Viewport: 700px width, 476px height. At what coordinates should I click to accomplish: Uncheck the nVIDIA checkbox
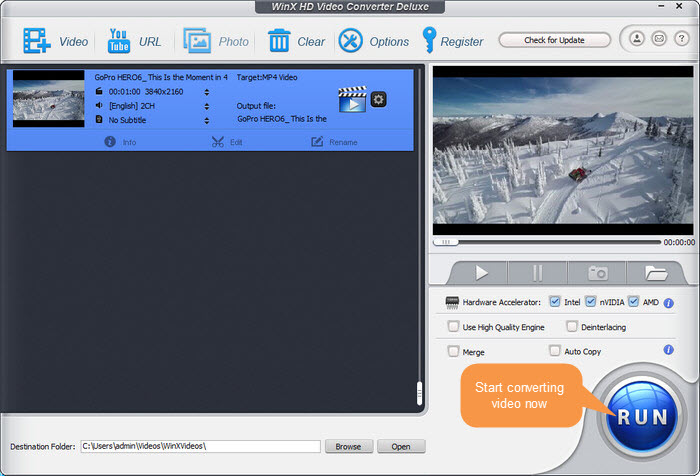click(x=590, y=301)
